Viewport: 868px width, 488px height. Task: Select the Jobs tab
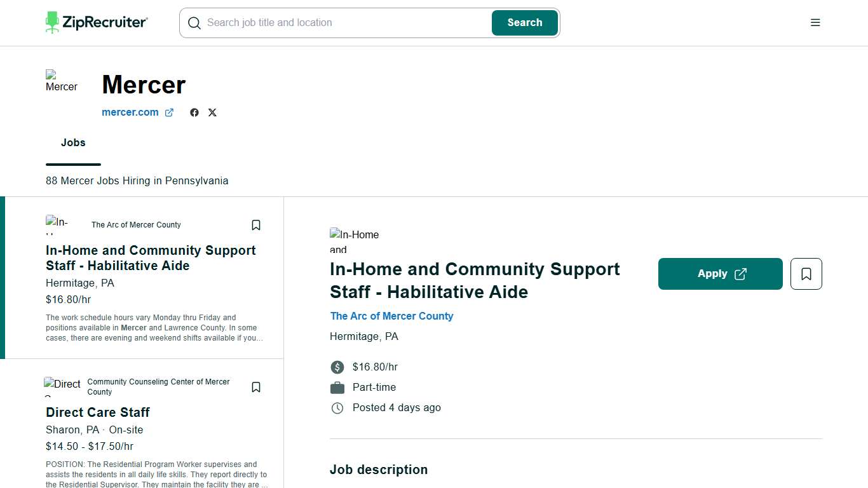pos(73,143)
